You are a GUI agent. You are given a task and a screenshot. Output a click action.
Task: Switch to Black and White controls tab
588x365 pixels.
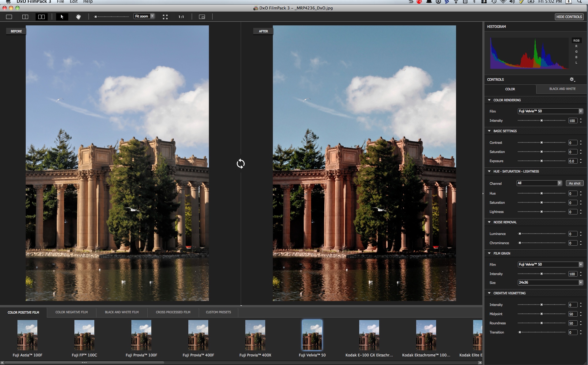point(562,89)
